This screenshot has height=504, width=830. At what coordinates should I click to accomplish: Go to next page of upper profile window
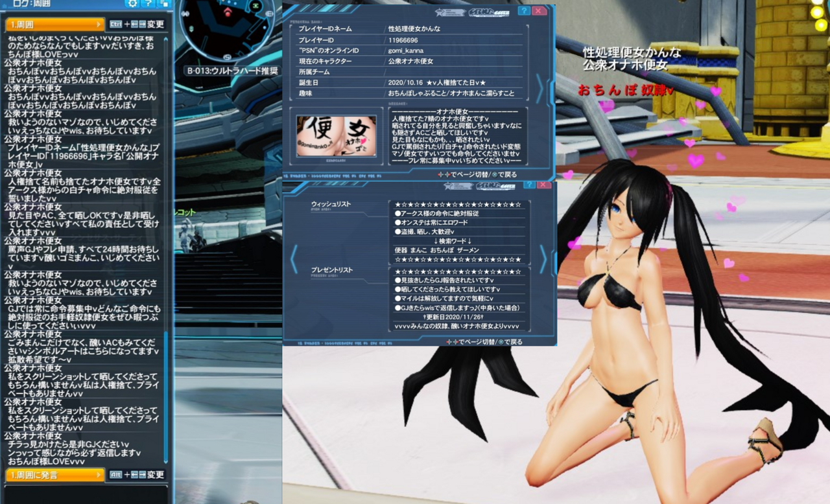point(539,89)
